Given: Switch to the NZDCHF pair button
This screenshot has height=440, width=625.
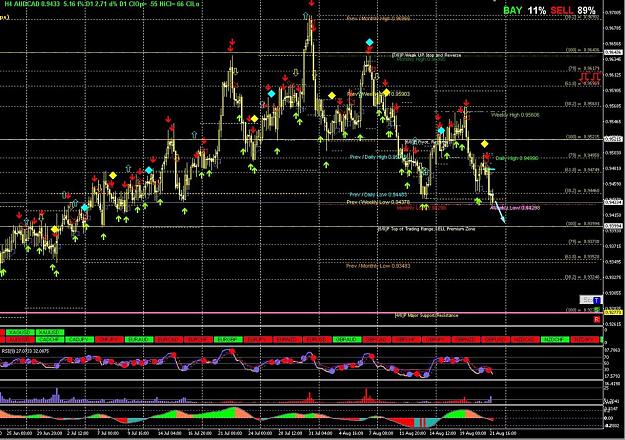Looking at the screenshot, I should [555, 340].
